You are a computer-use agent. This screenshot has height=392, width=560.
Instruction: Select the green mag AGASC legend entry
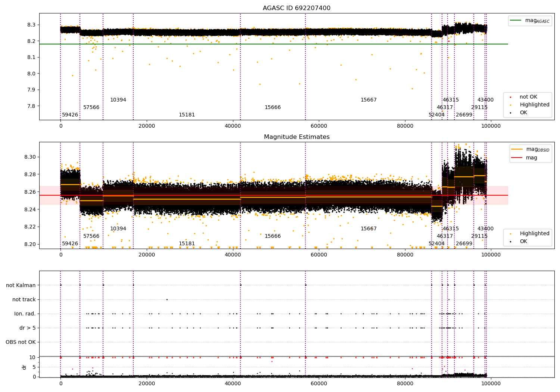click(x=529, y=21)
